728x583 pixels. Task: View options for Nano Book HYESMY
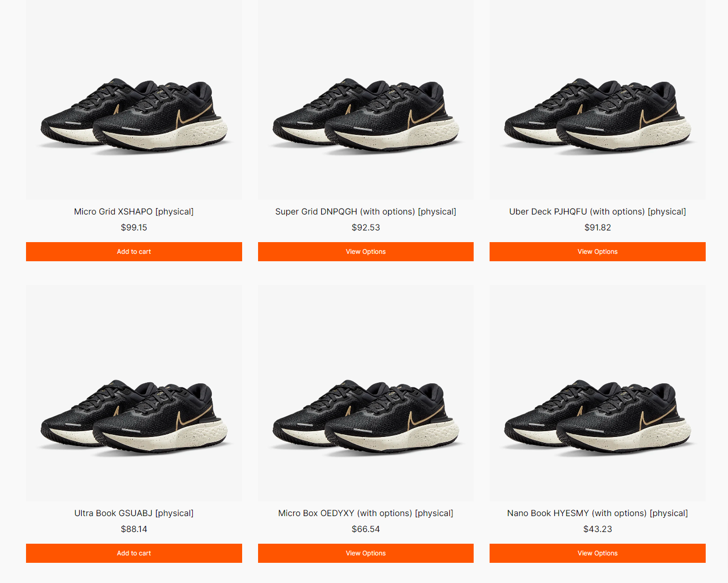(x=597, y=553)
